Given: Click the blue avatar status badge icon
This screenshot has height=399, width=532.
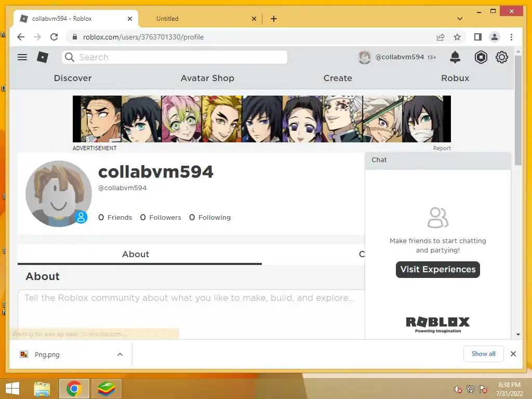Looking at the screenshot, I should (x=81, y=217).
